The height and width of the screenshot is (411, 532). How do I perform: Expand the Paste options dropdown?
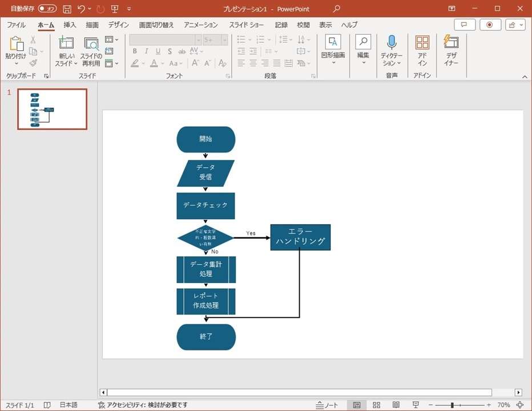[15, 63]
